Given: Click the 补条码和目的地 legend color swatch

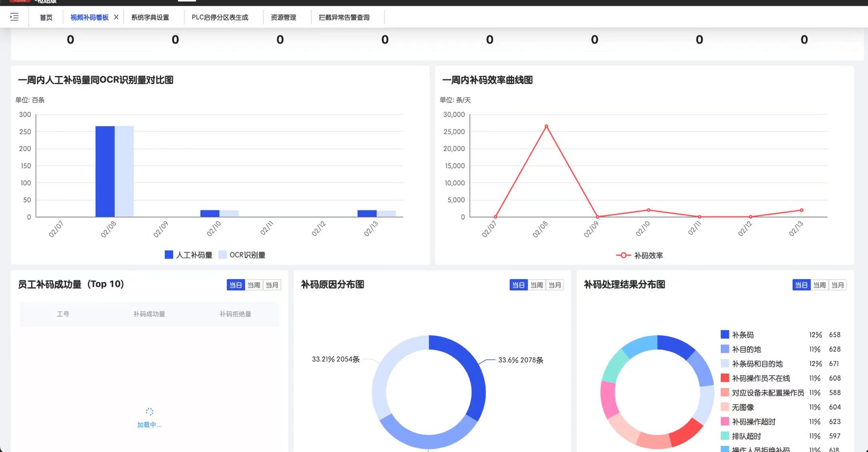Looking at the screenshot, I should (x=725, y=364).
